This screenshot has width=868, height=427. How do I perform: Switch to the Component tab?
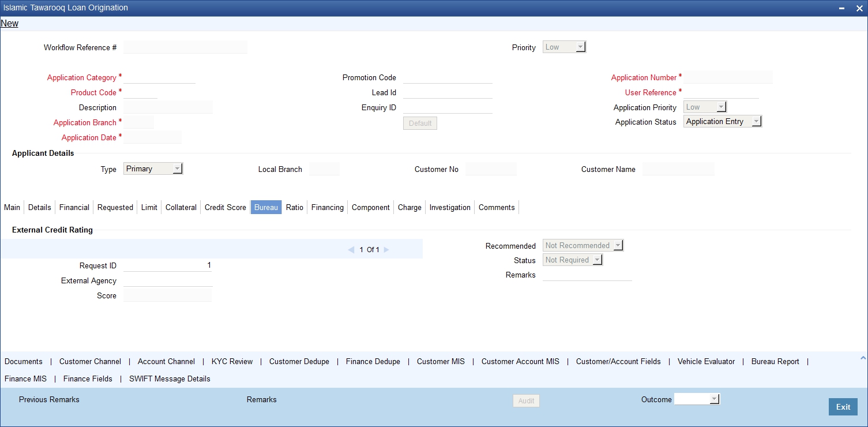coord(371,207)
